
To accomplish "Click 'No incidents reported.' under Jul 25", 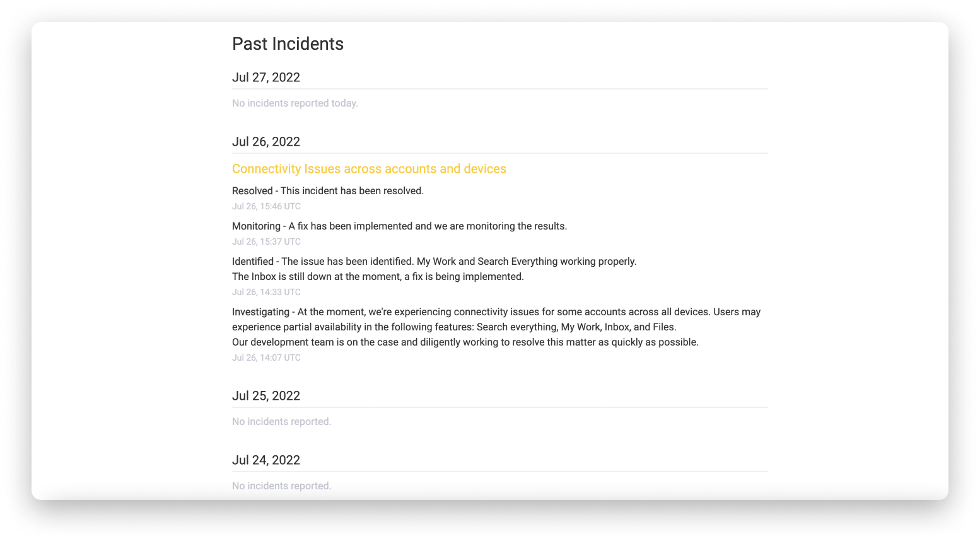I will (281, 422).
